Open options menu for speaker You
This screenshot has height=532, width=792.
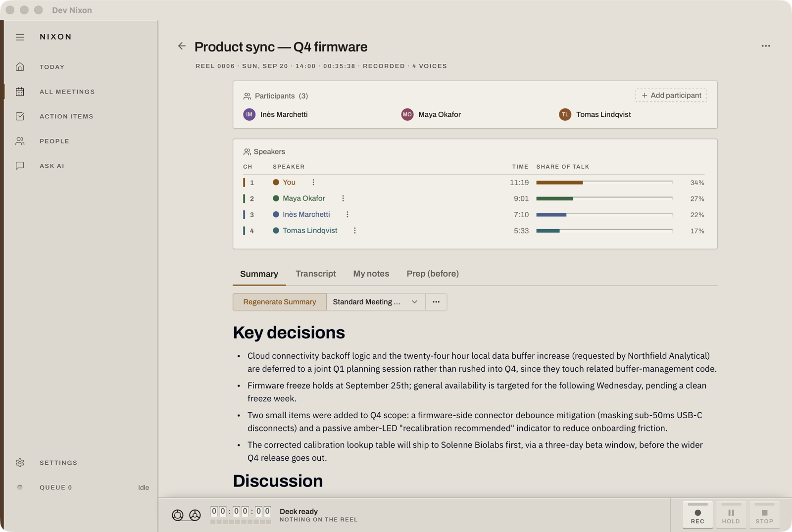click(313, 183)
